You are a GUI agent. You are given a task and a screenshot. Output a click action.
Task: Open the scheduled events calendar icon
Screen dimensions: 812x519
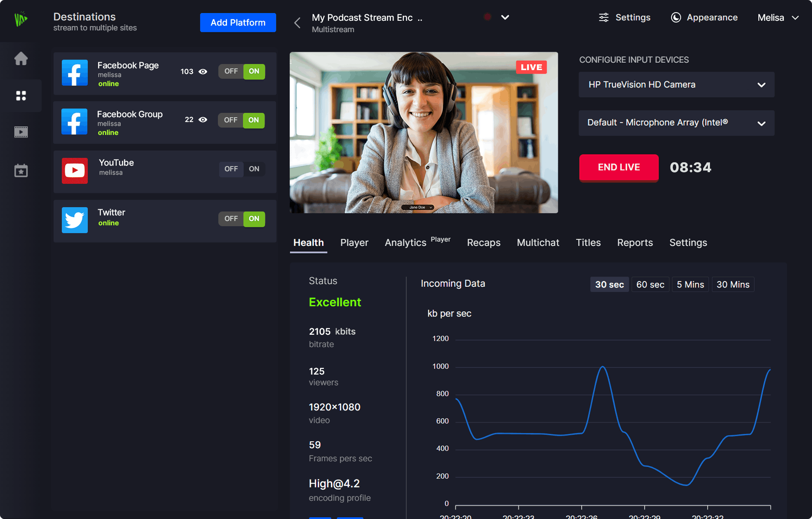(21, 171)
